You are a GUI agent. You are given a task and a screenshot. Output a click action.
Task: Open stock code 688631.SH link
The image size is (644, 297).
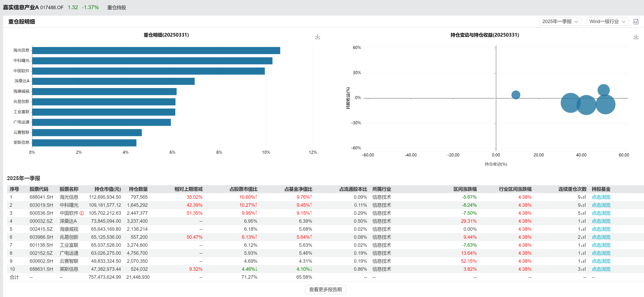click(x=41, y=269)
